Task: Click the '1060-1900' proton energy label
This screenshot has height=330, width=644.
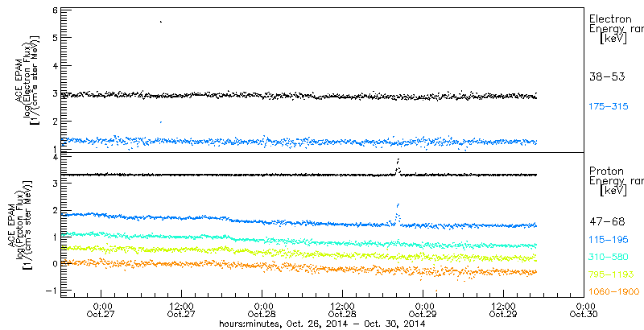Action: coord(614,292)
